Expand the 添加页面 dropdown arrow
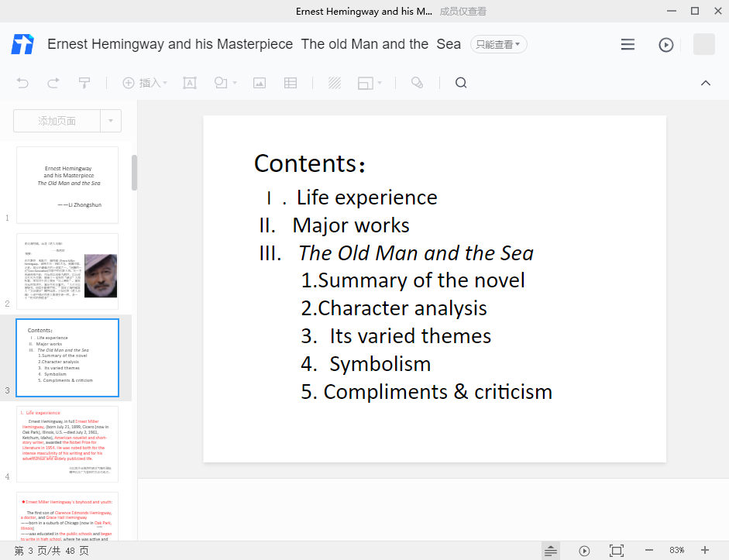Screen dimensions: 729x560 click(x=111, y=121)
